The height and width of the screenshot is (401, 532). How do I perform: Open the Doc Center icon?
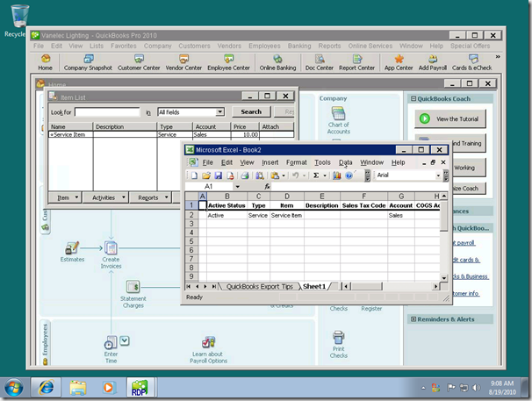(x=320, y=62)
